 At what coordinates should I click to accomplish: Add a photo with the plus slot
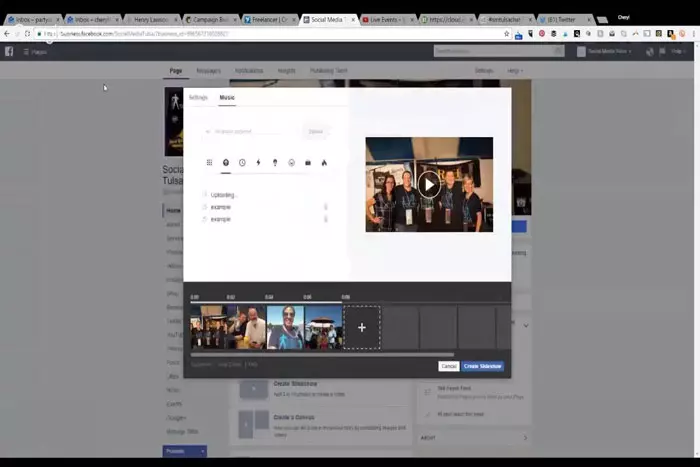[x=362, y=327]
